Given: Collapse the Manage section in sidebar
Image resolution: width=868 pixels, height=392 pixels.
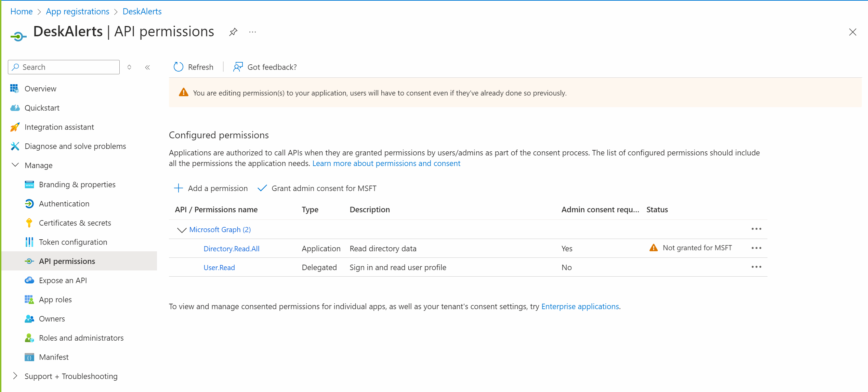Looking at the screenshot, I should (15, 165).
